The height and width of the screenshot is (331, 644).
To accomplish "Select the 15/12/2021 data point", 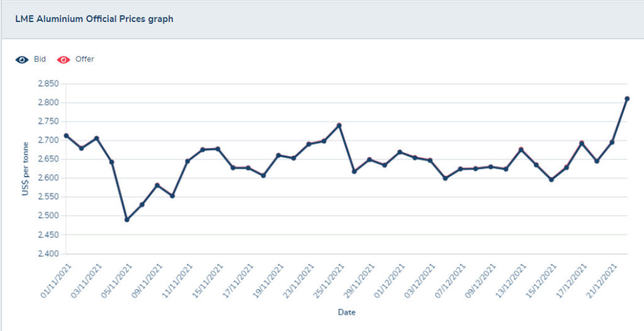I will tap(552, 180).
